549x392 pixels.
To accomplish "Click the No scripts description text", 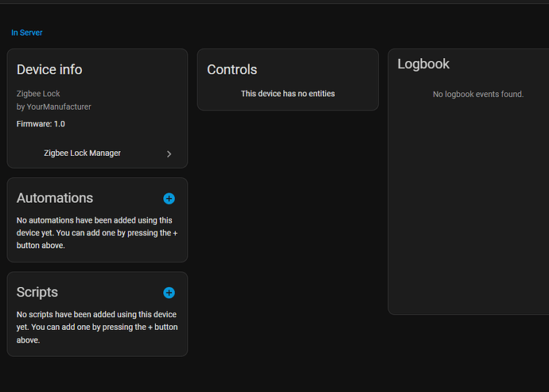I will point(96,327).
